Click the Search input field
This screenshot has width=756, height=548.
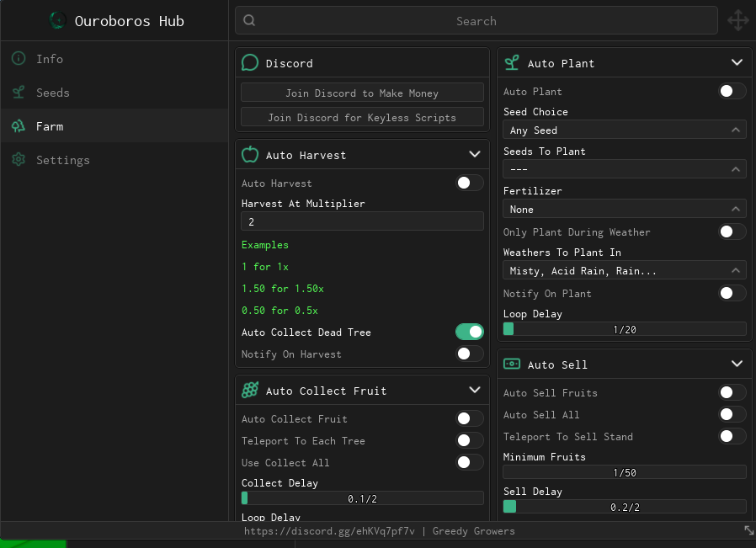click(476, 20)
